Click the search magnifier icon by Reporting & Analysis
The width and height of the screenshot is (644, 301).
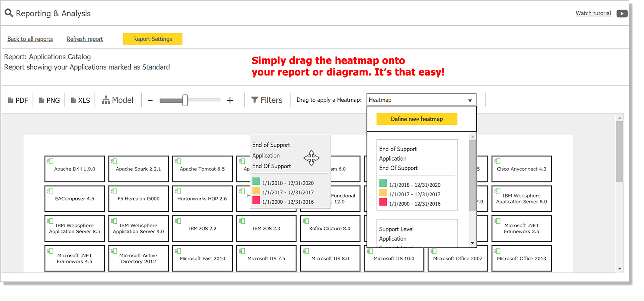(x=9, y=13)
